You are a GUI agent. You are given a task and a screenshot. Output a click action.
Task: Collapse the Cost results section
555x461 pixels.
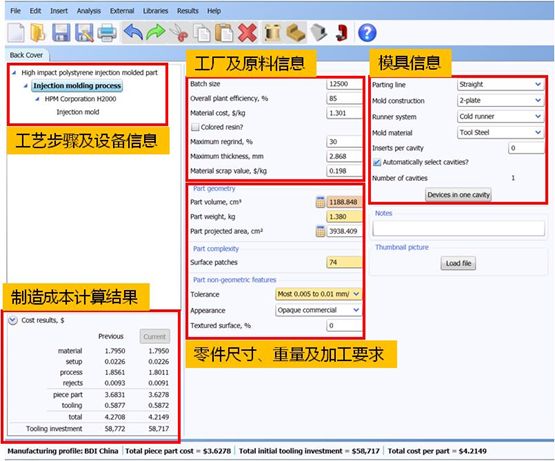click(13, 320)
